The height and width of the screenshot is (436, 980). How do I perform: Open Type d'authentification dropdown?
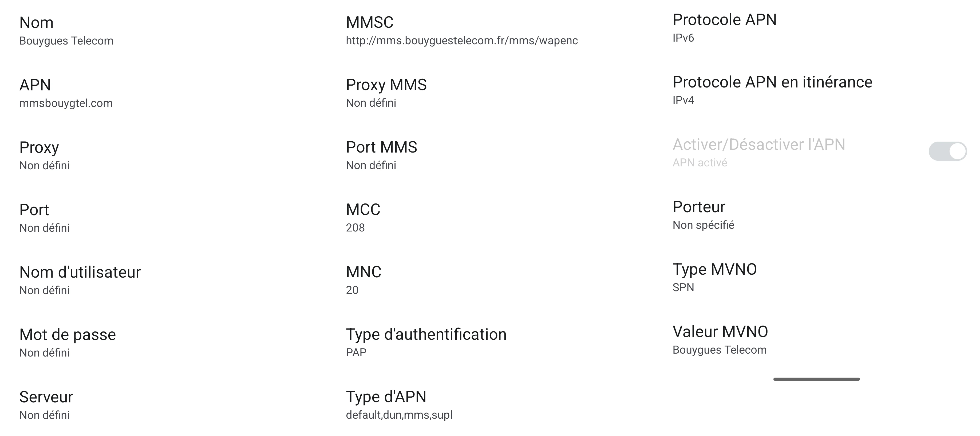tap(426, 342)
